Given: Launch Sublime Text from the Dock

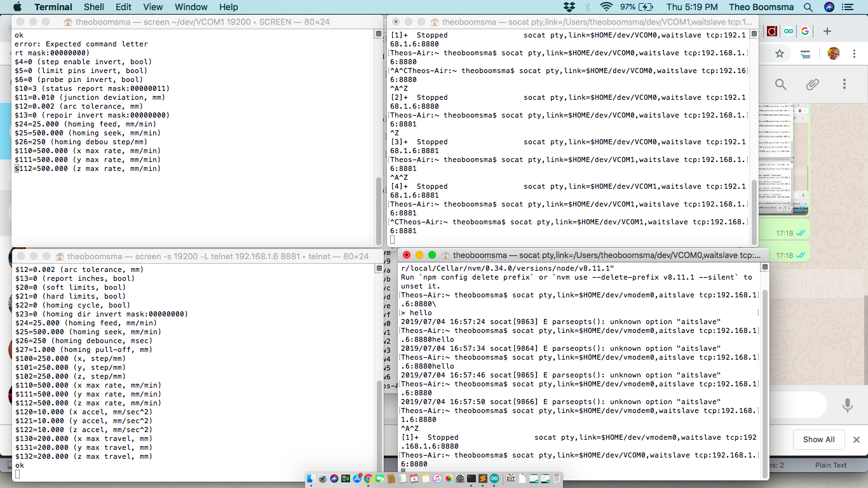Looking at the screenshot, I should click(x=482, y=479).
